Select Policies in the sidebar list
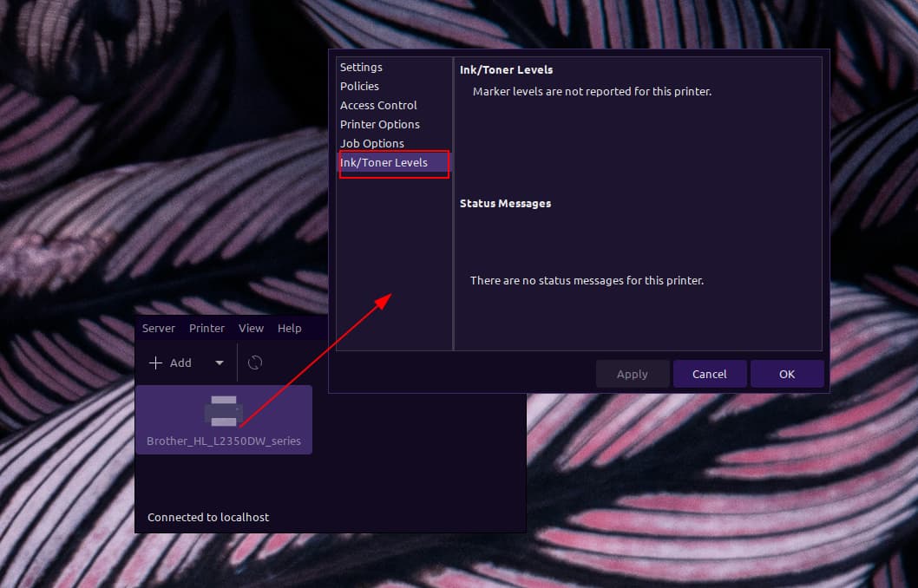The height and width of the screenshot is (588, 918). pos(359,86)
